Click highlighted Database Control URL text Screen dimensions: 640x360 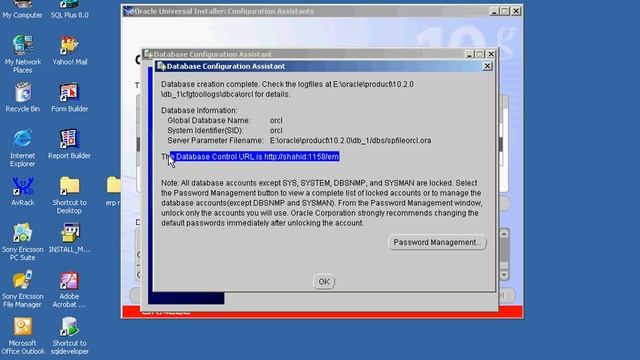pyautogui.click(x=254, y=157)
